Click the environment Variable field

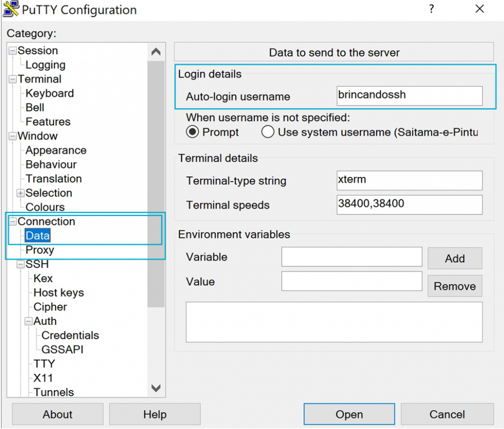351,257
